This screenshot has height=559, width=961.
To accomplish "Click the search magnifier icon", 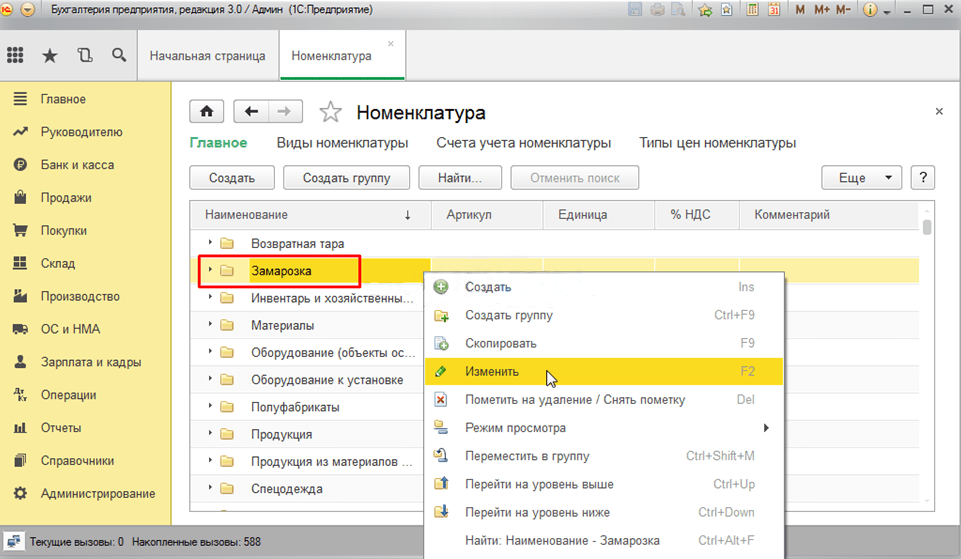I will pyautogui.click(x=119, y=56).
